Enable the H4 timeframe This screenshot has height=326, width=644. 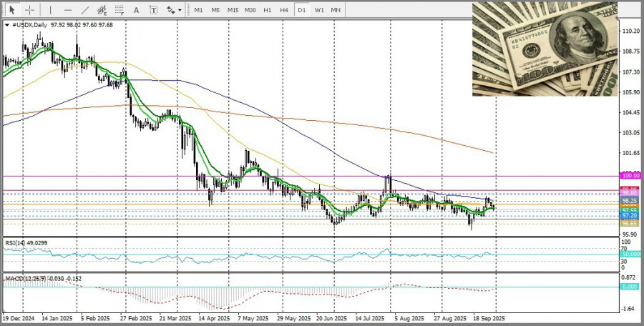284,10
